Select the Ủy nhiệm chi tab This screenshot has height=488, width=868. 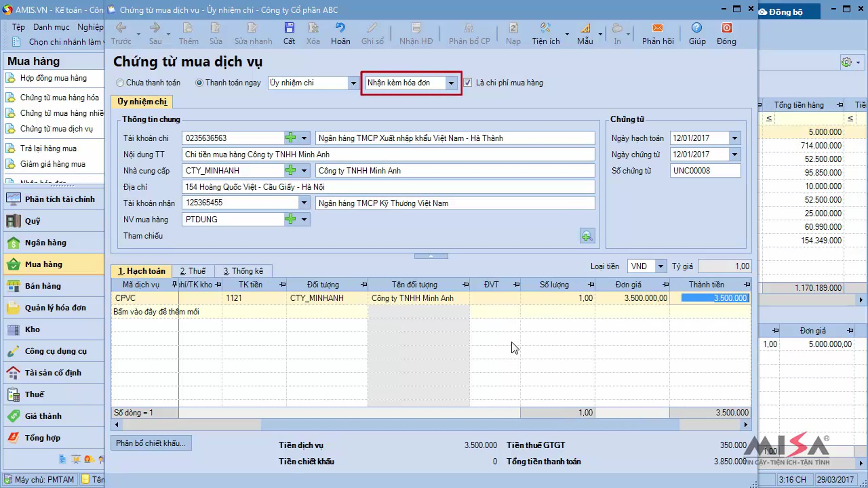point(142,102)
